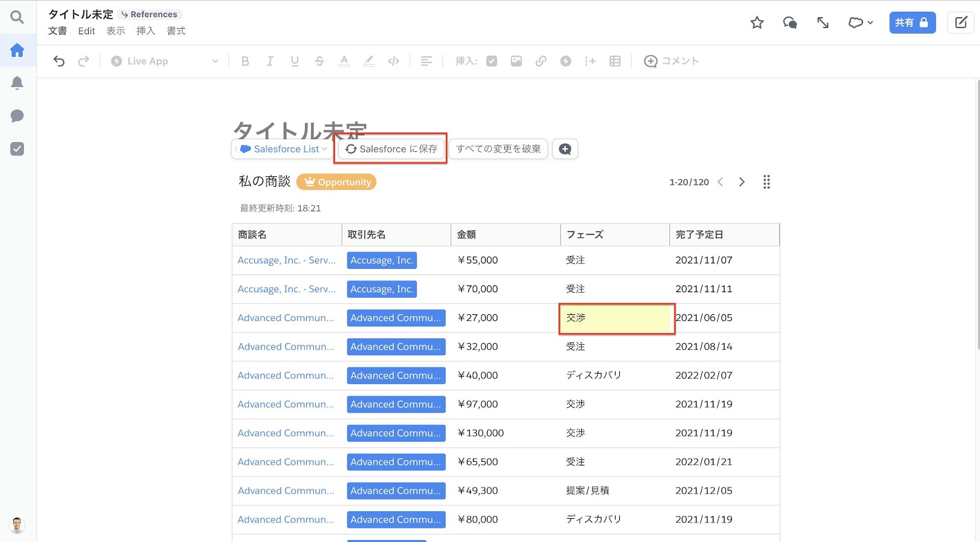980x542 pixels.
Task: Open the Live App style dropdown
Action: click(x=164, y=61)
